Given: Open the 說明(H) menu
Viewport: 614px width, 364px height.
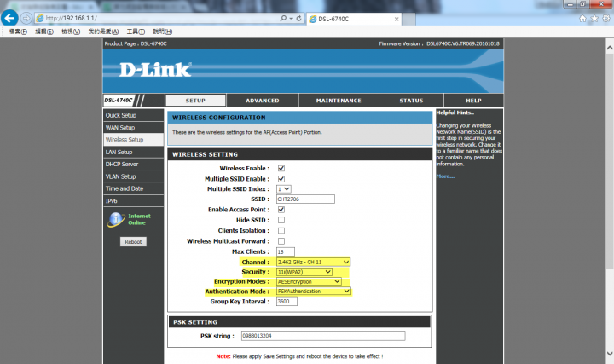Looking at the screenshot, I should click(163, 32).
